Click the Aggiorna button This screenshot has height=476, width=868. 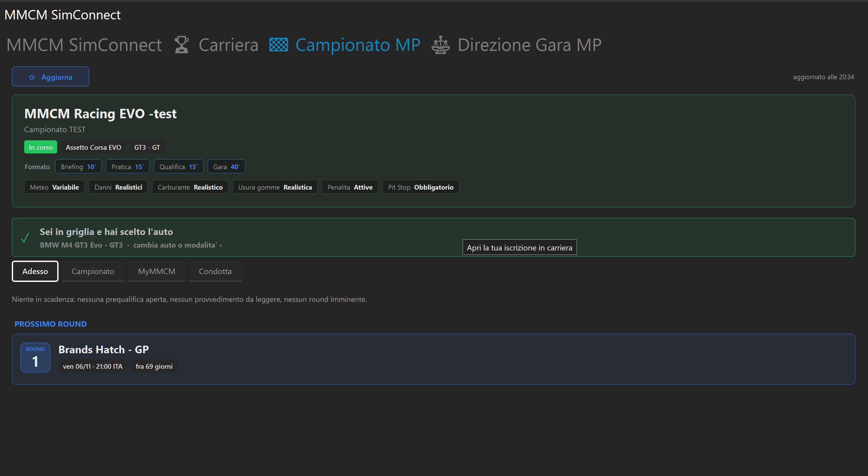[51, 77]
